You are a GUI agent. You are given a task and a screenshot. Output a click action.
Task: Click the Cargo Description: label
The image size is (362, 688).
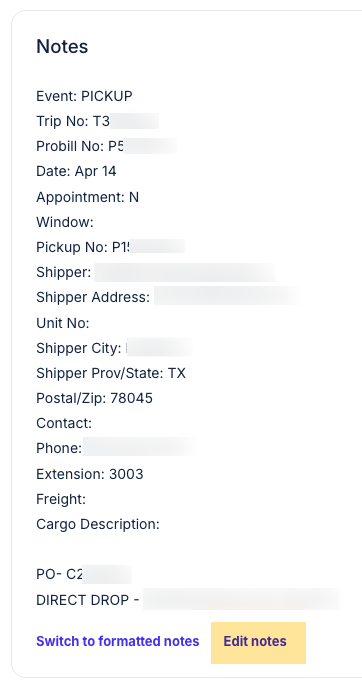click(98, 524)
